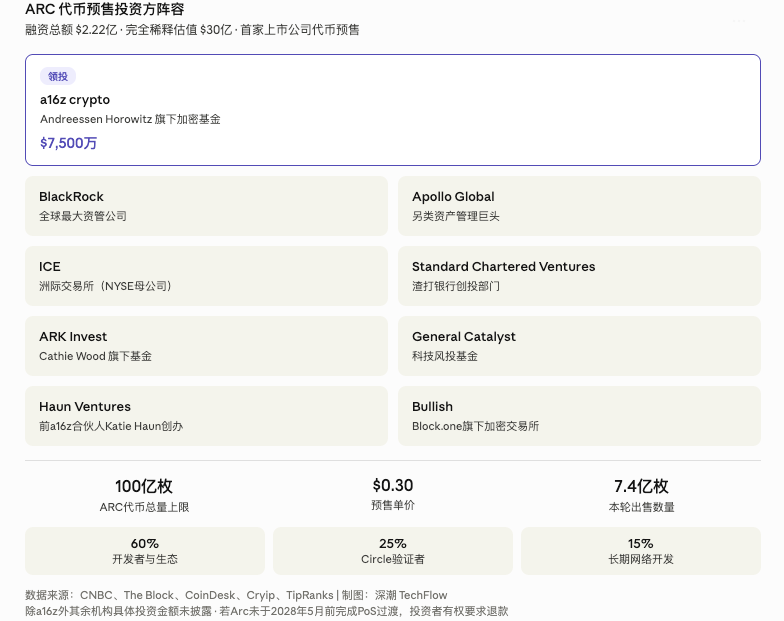Click the 25% allocation value
784x621 pixels.
393,544
